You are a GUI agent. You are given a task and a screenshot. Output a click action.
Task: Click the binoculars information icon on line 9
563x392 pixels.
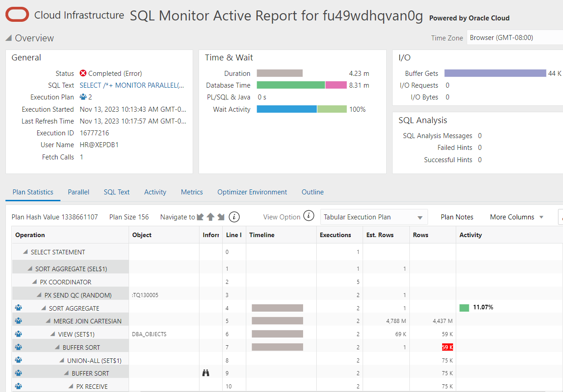pyautogui.click(x=206, y=373)
